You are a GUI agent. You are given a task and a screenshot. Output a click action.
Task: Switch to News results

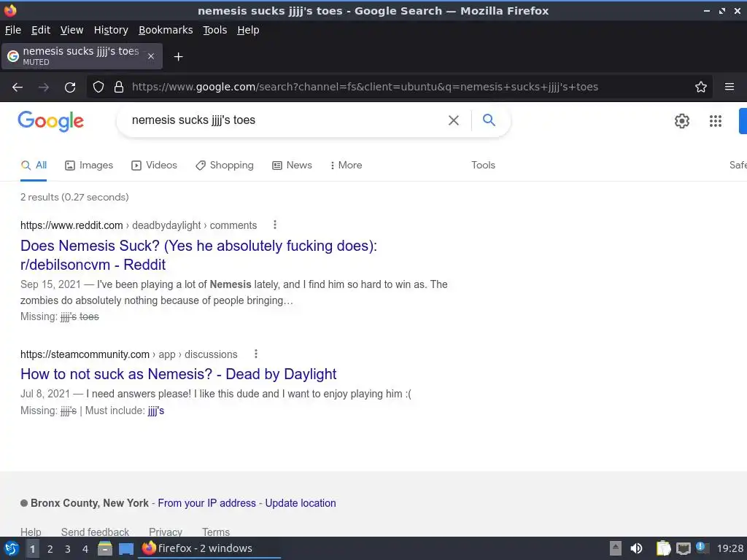coord(292,166)
